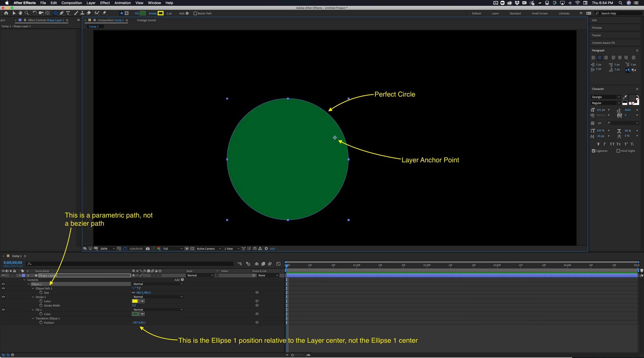Image resolution: width=644 pixels, height=358 pixels.
Task: Select the Puppet Pin tool
Action: click(104, 13)
